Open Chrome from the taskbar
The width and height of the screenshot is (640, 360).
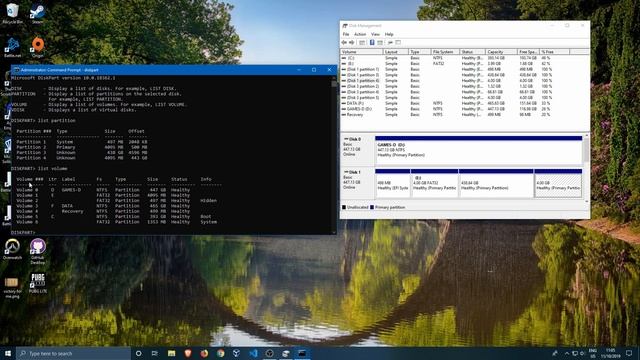coord(220,353)
